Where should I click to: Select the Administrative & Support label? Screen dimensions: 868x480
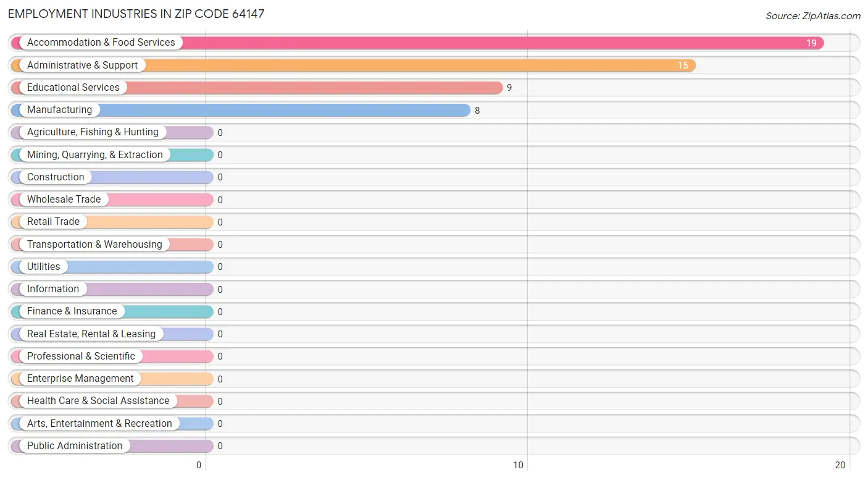point(83,65)
